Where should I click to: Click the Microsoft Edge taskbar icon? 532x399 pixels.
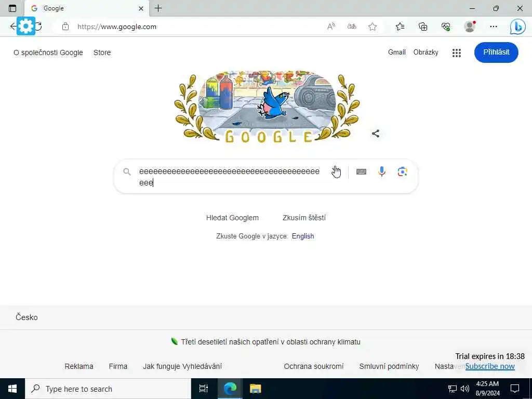point(230,389)
